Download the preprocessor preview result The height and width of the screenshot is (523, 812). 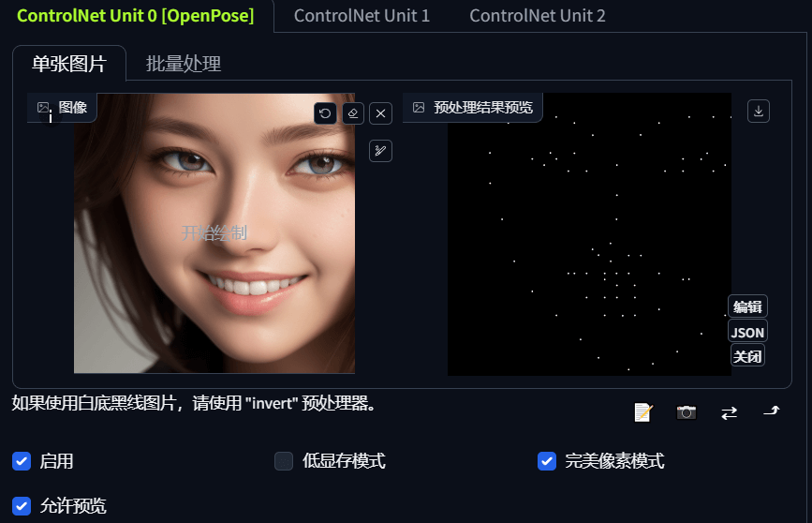(x=759, y=111)
